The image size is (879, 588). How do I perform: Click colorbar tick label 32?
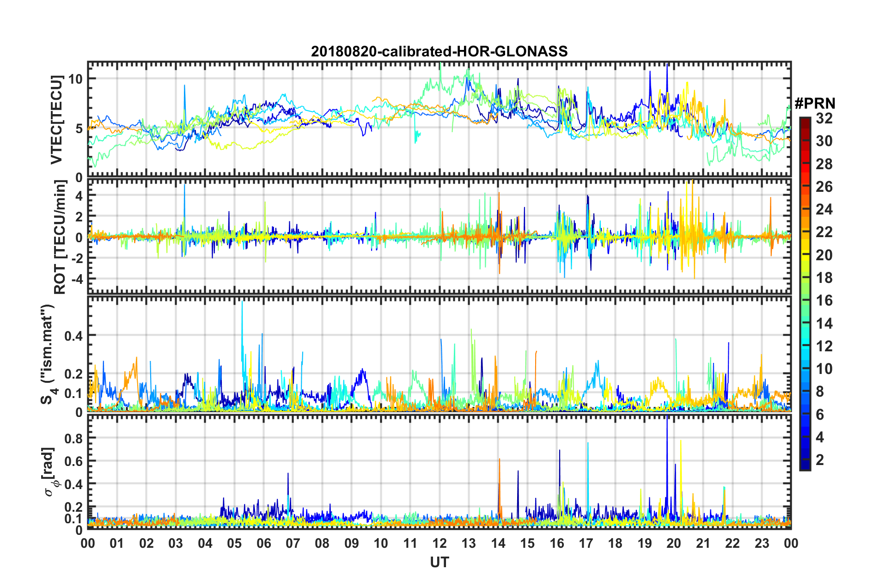(x=824, y=118)
